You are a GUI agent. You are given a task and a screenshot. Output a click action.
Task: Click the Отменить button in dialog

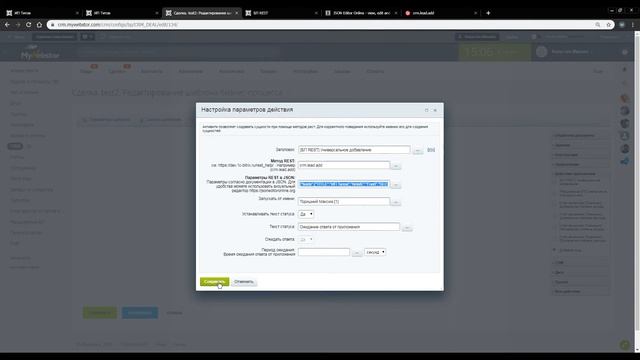point(244,282)
